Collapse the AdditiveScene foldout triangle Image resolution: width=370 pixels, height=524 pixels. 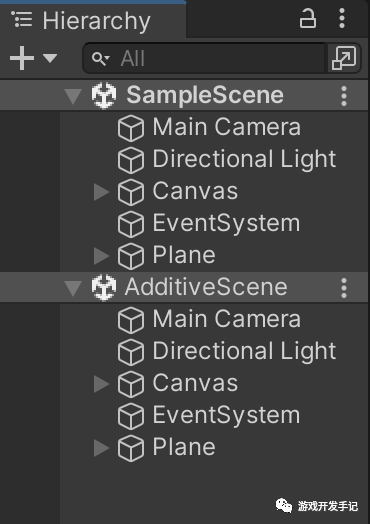[73, 288]
